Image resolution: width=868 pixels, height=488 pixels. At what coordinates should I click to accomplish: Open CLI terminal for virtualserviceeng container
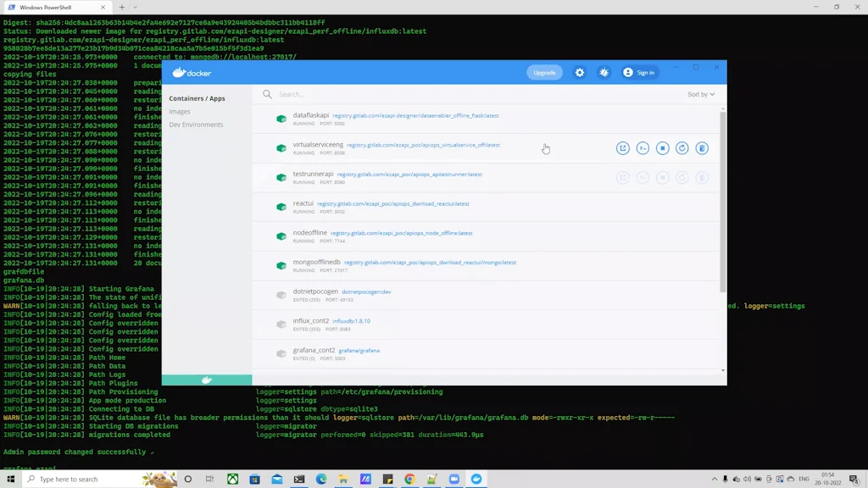(643, 147)
